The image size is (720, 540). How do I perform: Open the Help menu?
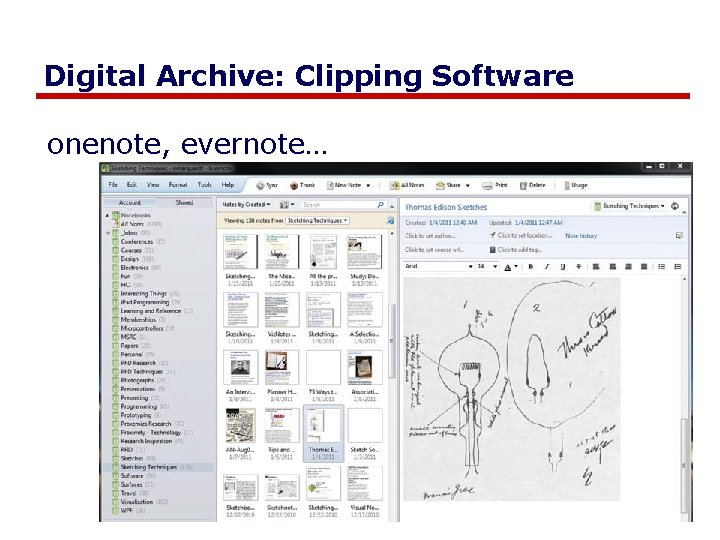(x=228, y=185)
